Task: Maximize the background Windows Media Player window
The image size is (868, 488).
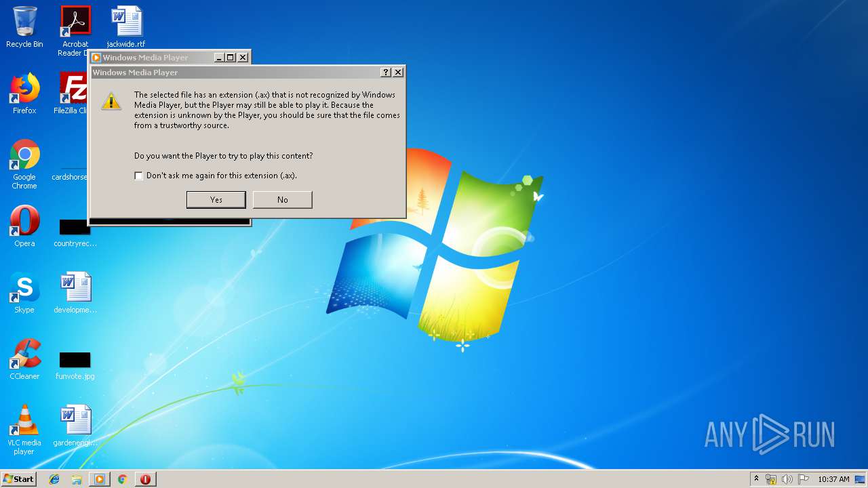Action: tap(231, 58)
